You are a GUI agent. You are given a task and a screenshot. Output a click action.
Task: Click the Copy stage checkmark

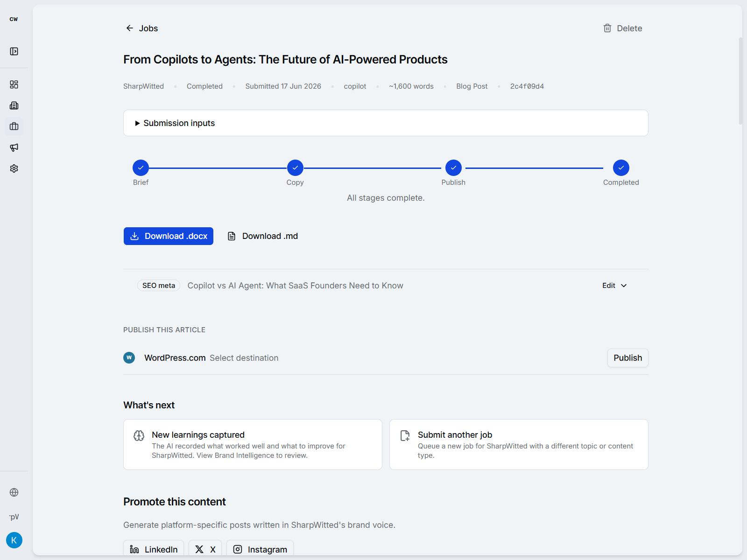pos(295,168)
